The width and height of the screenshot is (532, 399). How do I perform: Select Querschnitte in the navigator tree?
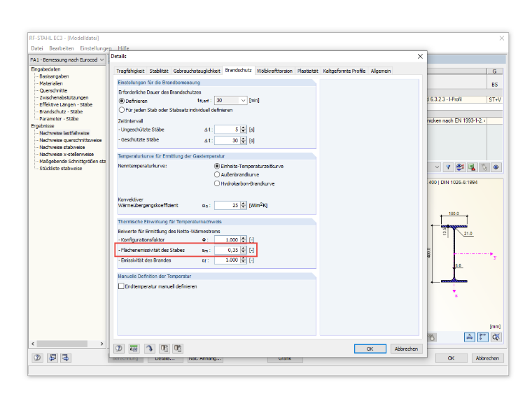(x=53, y=90)
